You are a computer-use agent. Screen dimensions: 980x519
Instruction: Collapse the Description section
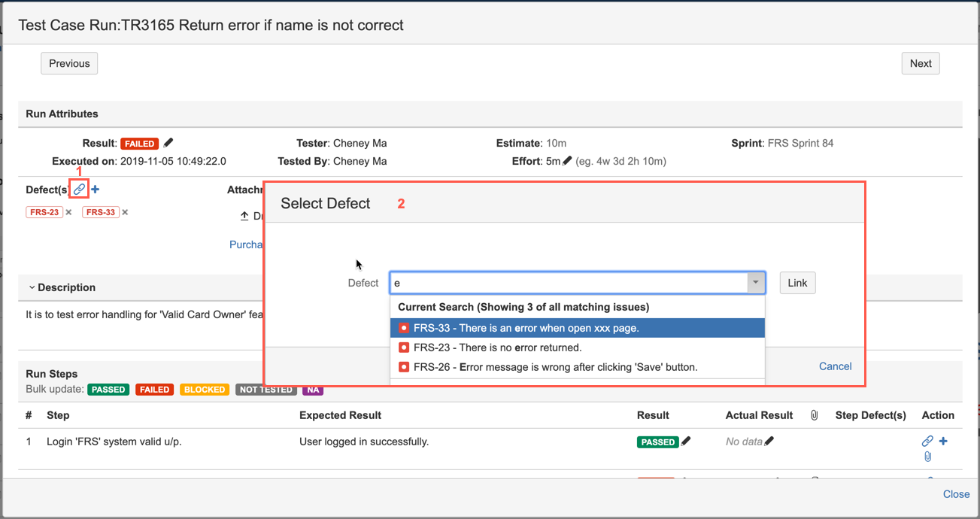pos(32,287)
